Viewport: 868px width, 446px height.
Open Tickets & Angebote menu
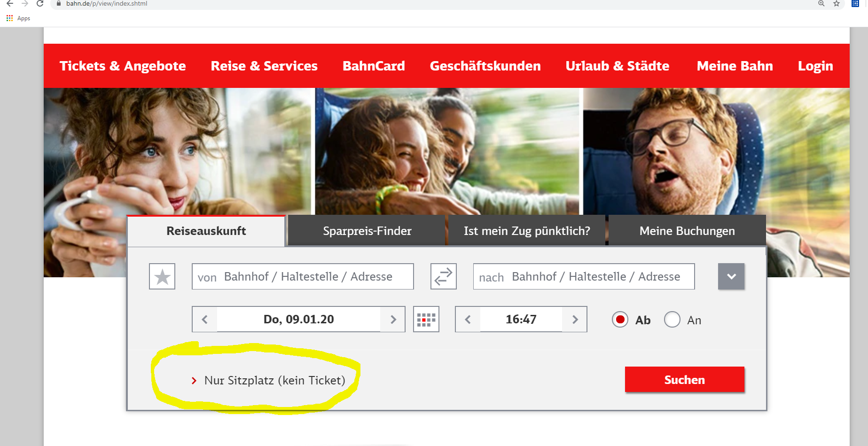[123, 66]
